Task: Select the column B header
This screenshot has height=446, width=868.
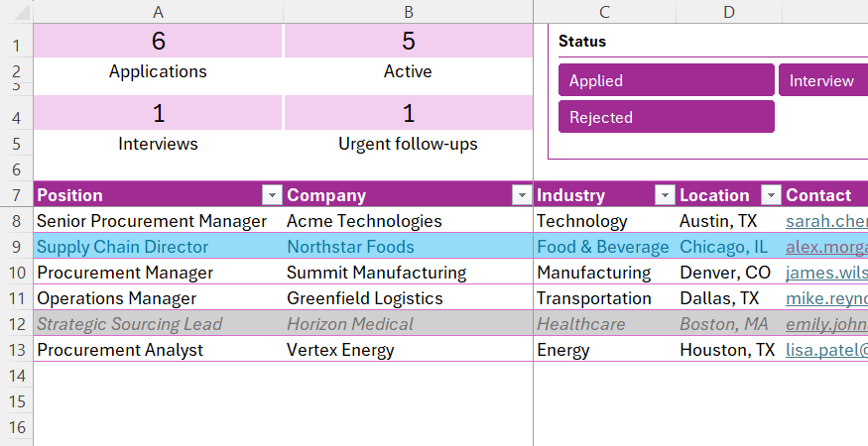Action: (x=409, y=12)
